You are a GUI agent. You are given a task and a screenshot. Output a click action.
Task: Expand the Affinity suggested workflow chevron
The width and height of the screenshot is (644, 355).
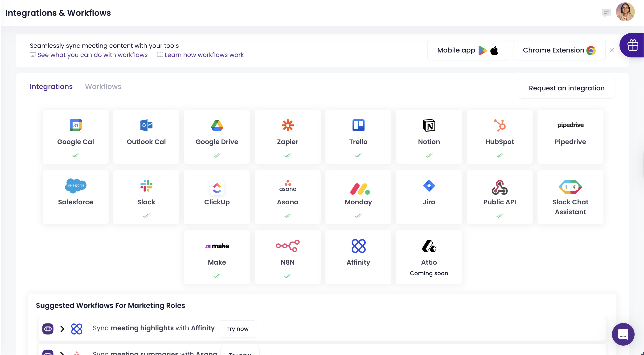[62, 329]
